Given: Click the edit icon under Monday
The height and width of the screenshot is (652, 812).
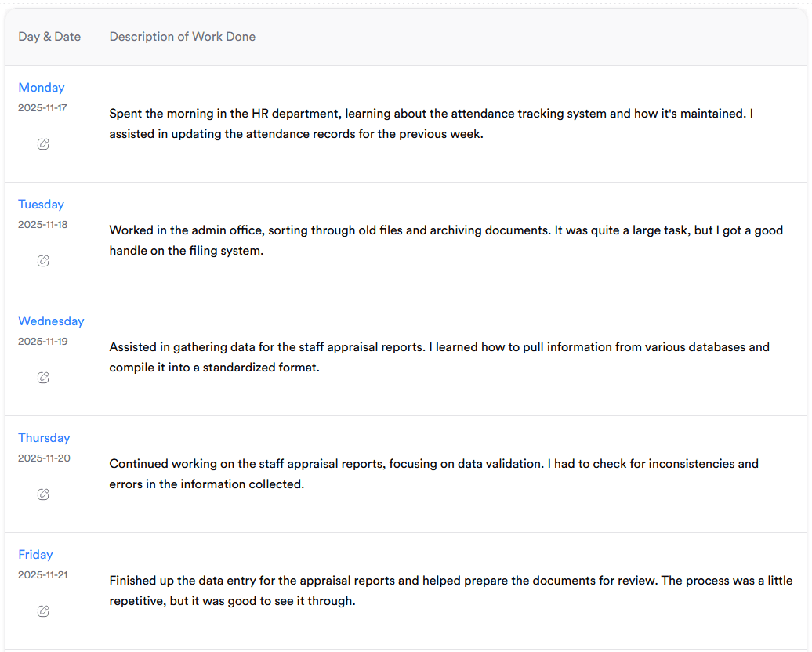Looking at the screenshot, I should click(43, 144).
